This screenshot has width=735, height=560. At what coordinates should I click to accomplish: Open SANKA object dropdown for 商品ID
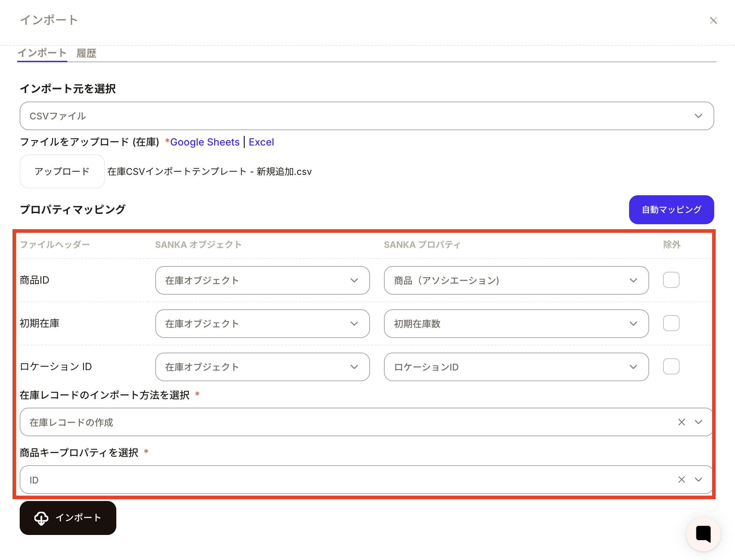262,280
